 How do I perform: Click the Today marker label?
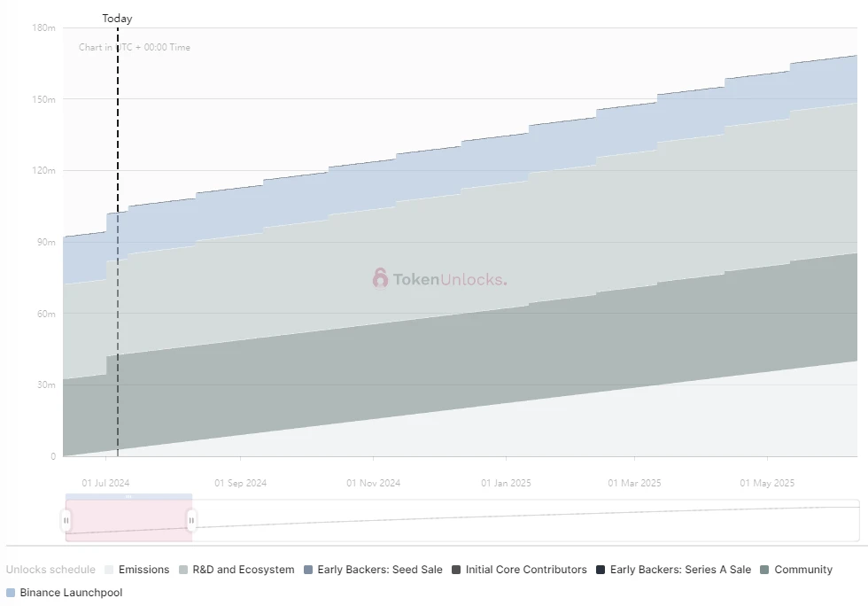click(x=117, y=19)
